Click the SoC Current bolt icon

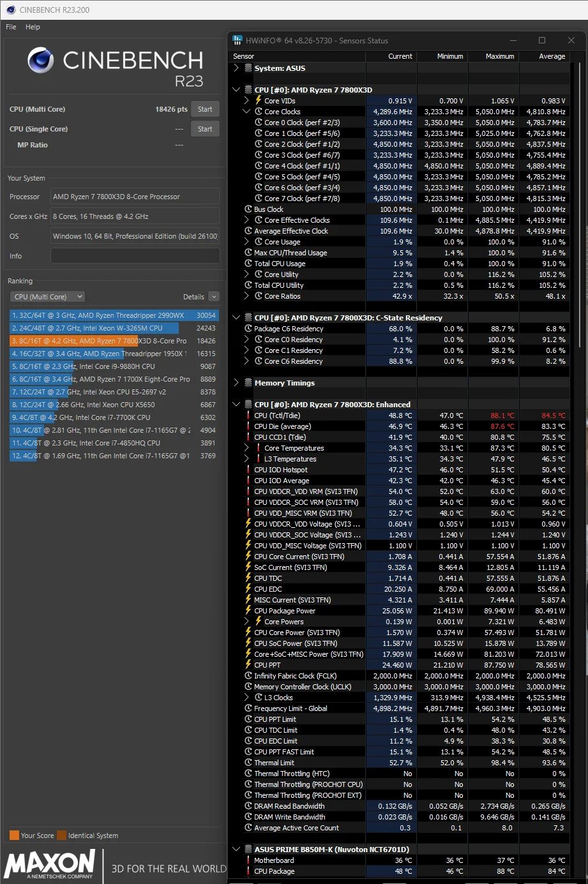coord(248,567)
